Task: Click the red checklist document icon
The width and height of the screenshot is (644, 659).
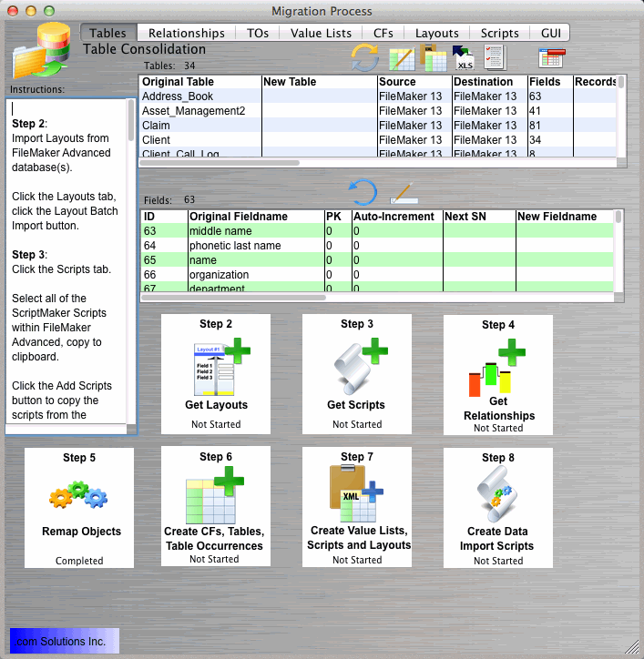Action: pyautogui.click(x=495, y=57)
